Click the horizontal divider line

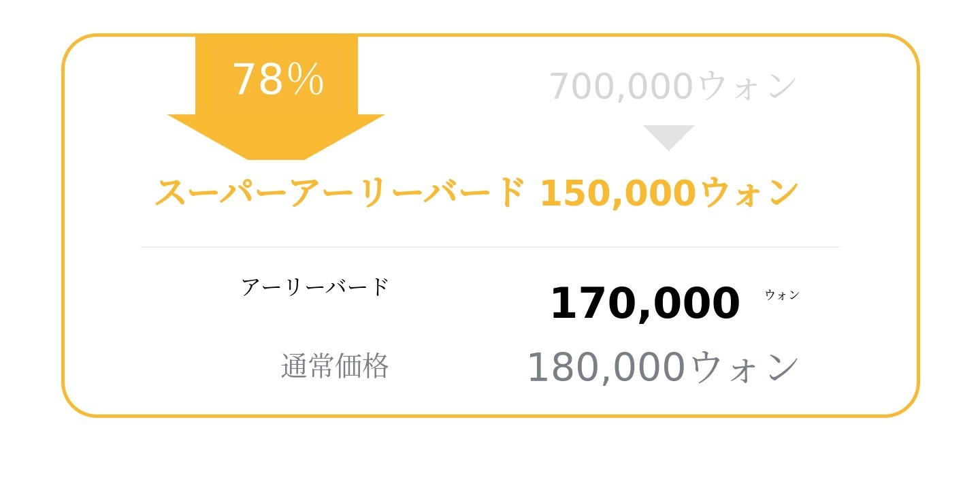click(490, 247)
